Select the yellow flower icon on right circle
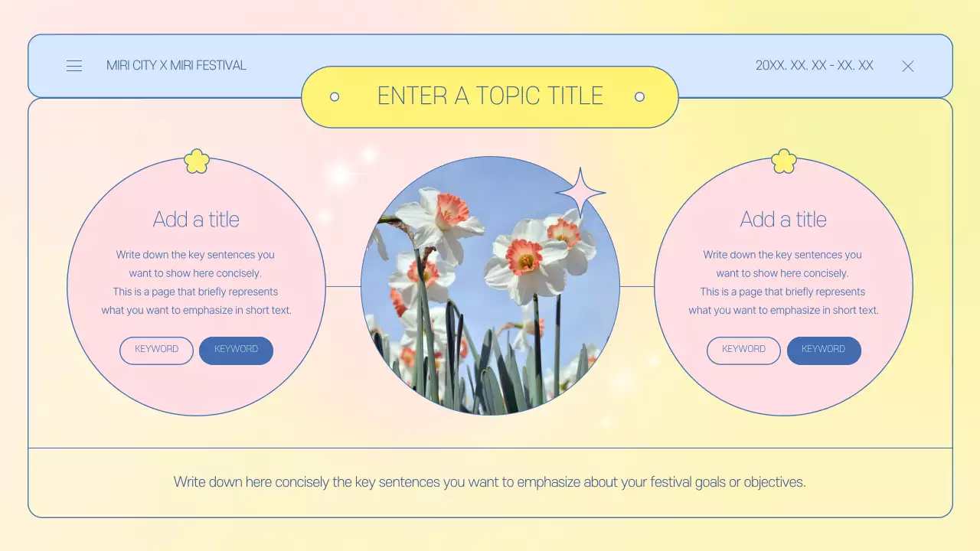 pos(784,161)
